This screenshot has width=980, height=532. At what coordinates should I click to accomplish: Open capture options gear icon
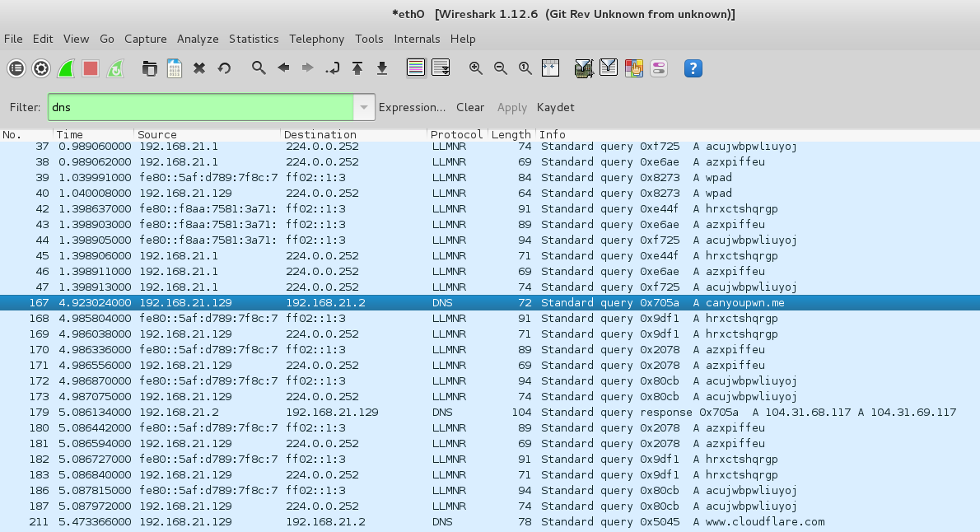tap(41, 68)
